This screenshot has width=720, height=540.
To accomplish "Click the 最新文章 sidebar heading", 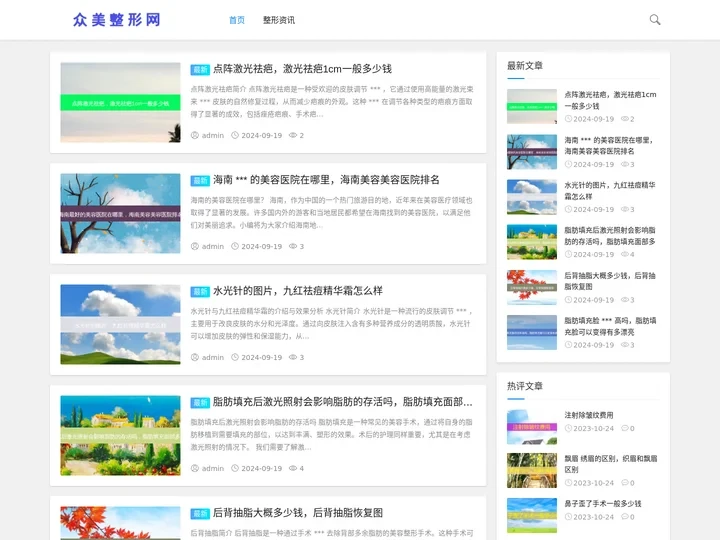I will 525,66.
